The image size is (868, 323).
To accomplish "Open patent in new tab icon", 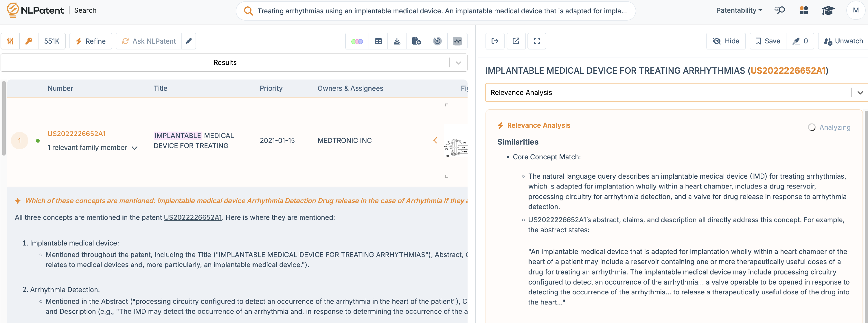I will (x=516, y=41).
